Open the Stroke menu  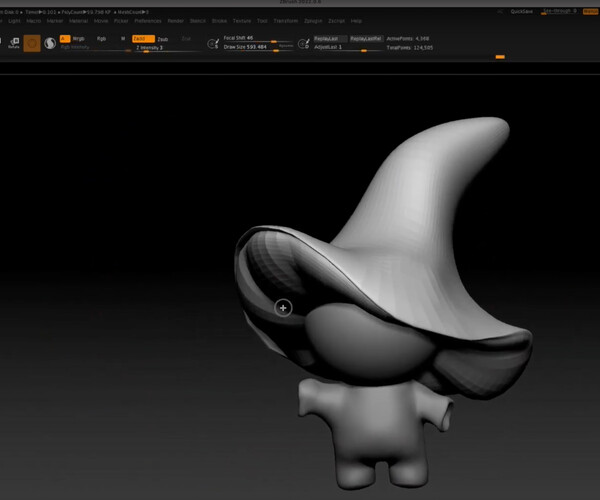tap(219, 21)
